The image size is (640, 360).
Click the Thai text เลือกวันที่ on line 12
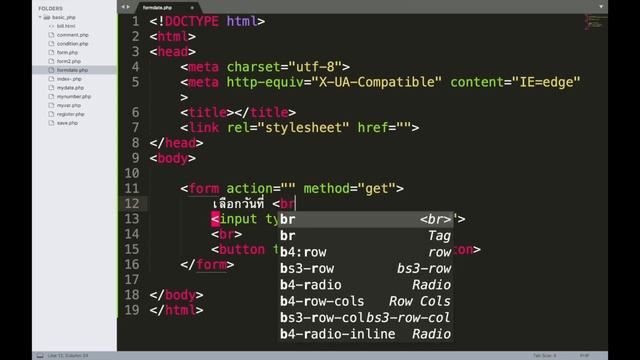[238, 203]
